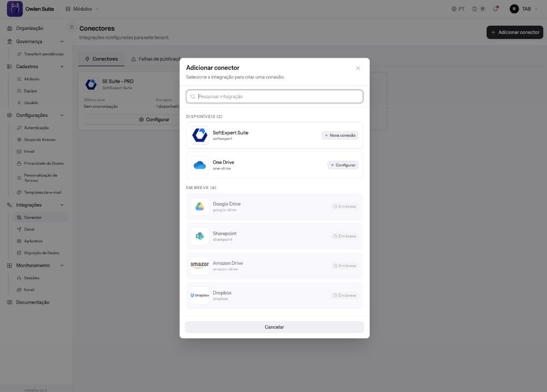Click the Em breve badge for Dropbox
Screen dimensions: 547x392
point(345,295)
